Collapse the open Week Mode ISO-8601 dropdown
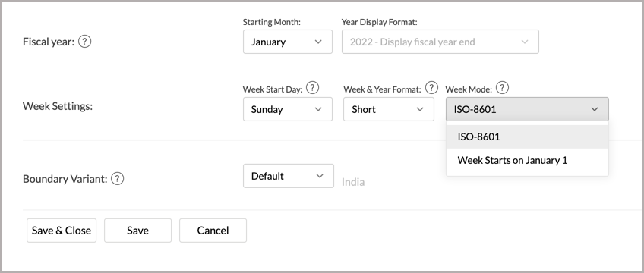This screenshot has height=273, width=644. [x=527, y=109]
